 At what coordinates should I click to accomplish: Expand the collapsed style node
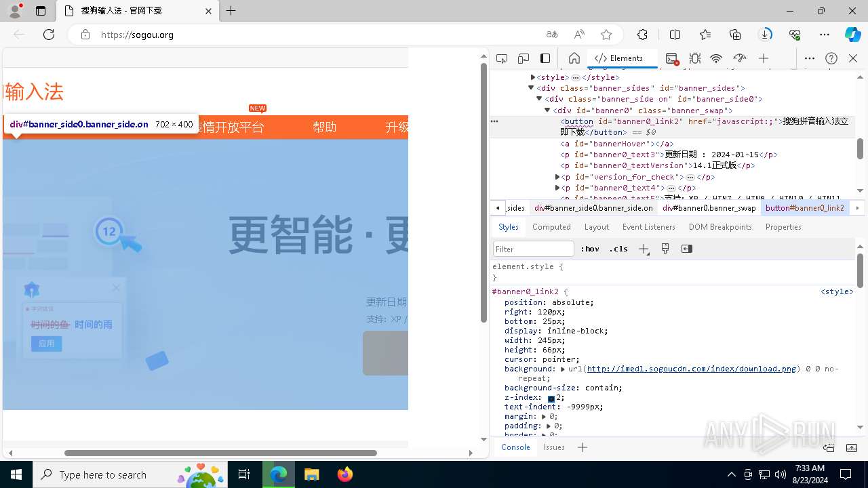[533, 77]
